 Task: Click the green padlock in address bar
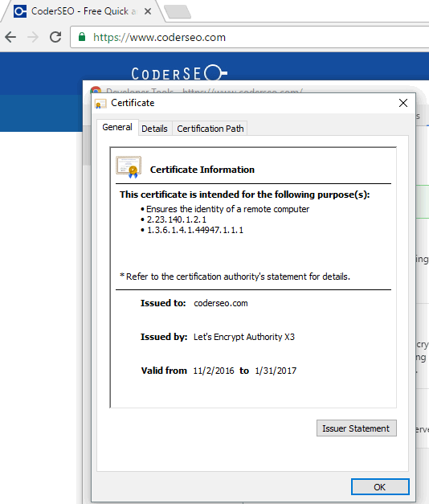(x=82, y=37)
